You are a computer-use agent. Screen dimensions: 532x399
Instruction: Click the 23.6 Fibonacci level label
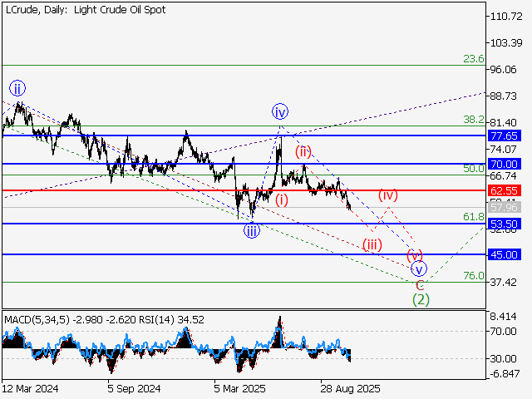[x=474, y=59]
